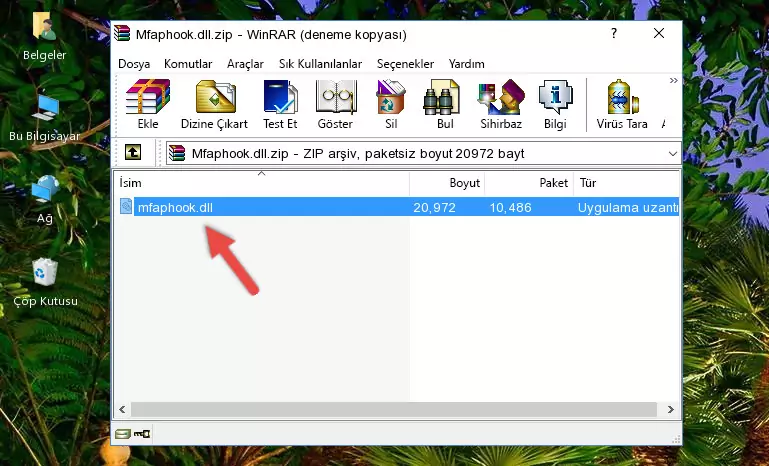769x466 pixels.
Task: Open the Yardım menu
Action: coord(466,64)
